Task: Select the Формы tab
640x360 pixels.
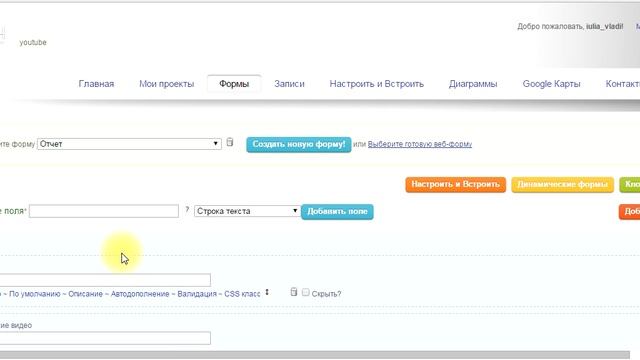Action: [234, 84]
